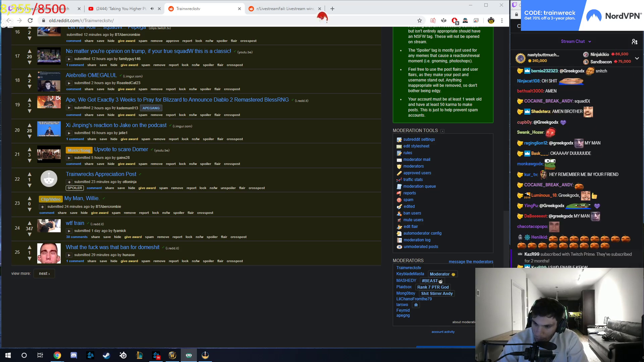Downvote the 'wtf train' post

click(29, 234)
